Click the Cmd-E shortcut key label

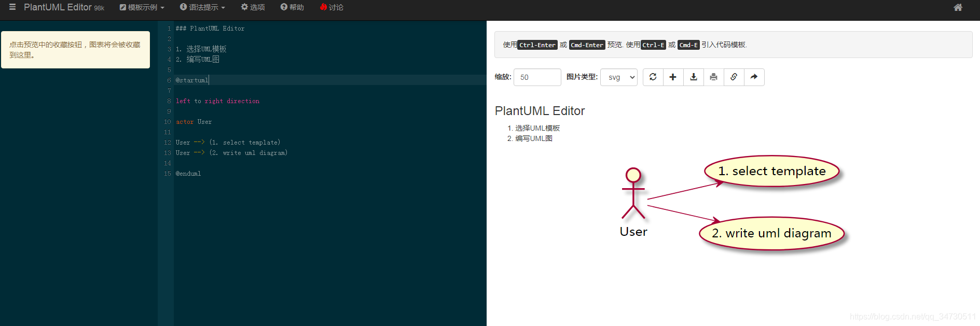pos(688,45)
